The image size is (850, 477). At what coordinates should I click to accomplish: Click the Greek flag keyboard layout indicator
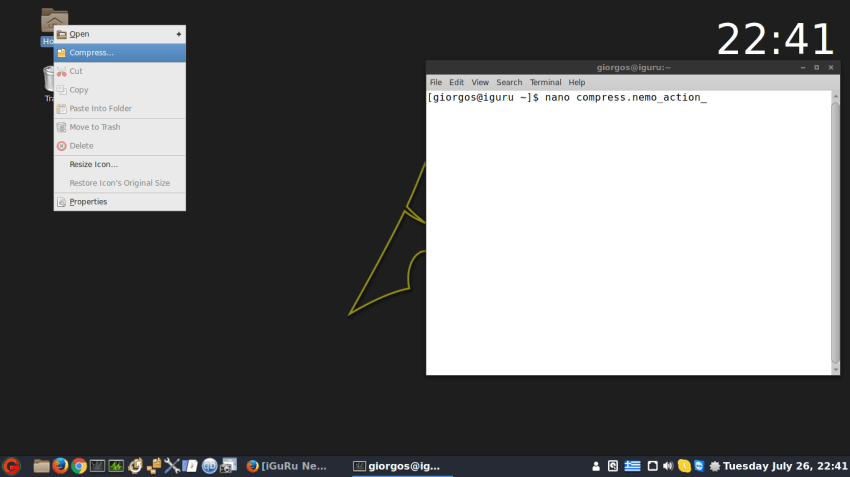coord(633,466)
